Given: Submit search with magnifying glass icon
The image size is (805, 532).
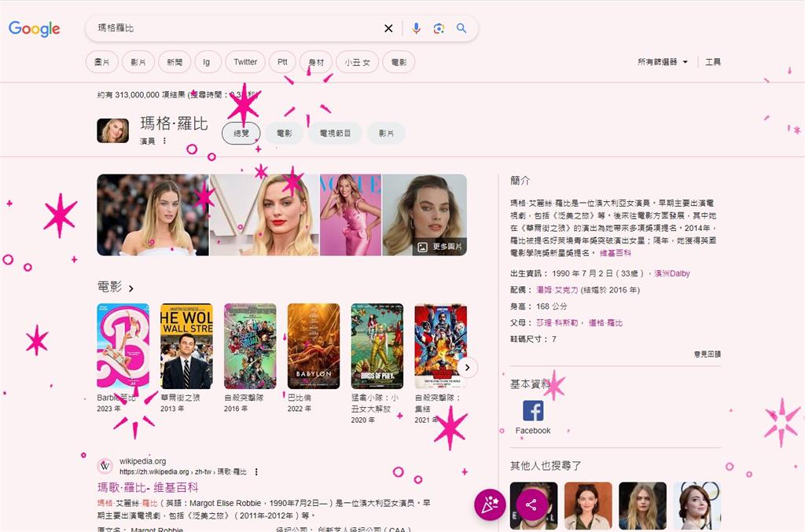Looking at the screenshot, I should coord(461,28).
